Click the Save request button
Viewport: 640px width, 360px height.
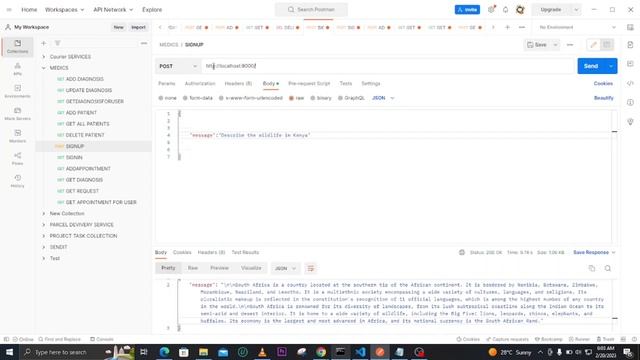[537, 44]
